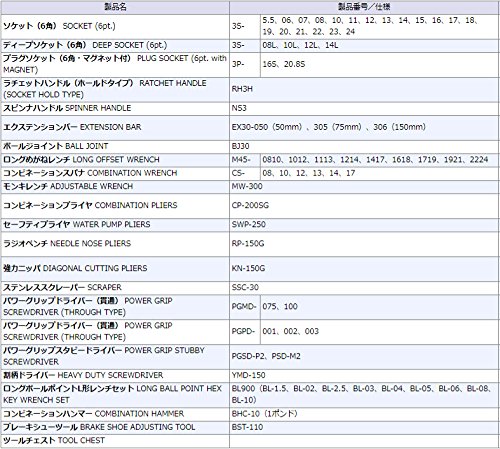The image size is (500, 449).
Task: Click product number SSC-30
Action: pyautogui.click(x=364, y=288)
